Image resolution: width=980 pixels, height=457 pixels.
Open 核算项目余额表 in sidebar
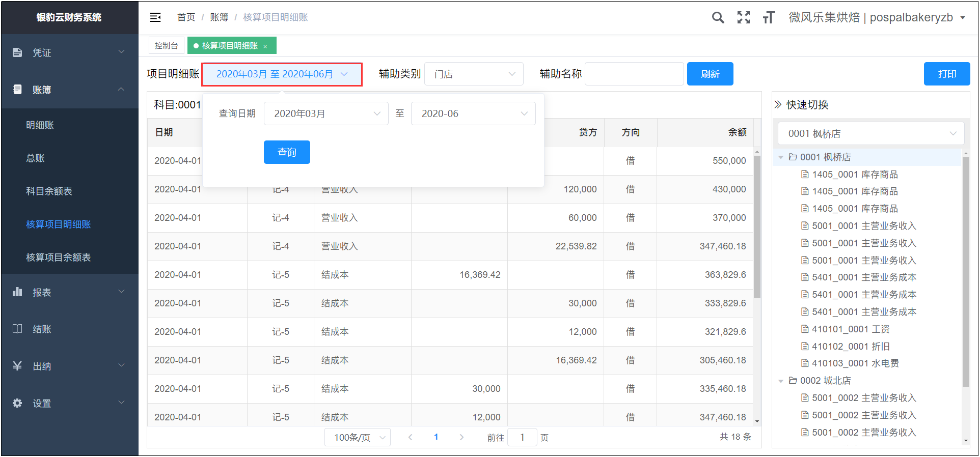pos(59,258)
